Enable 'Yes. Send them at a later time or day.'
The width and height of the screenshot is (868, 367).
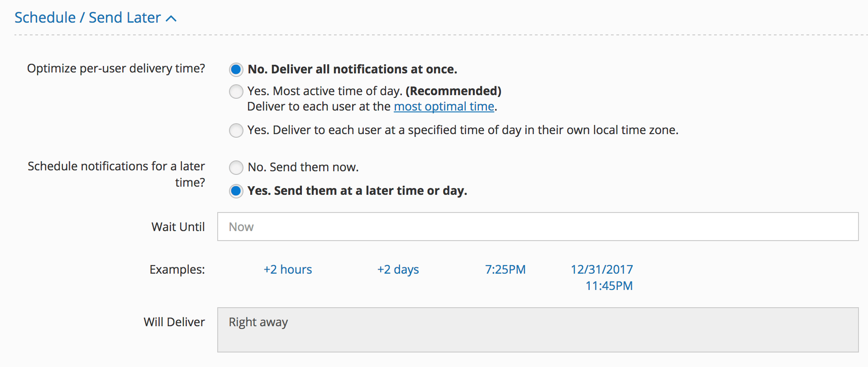click(236, 191)
